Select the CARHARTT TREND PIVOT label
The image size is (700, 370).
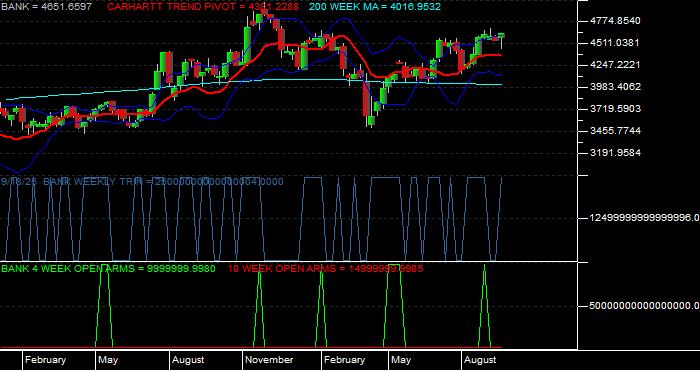203,7
